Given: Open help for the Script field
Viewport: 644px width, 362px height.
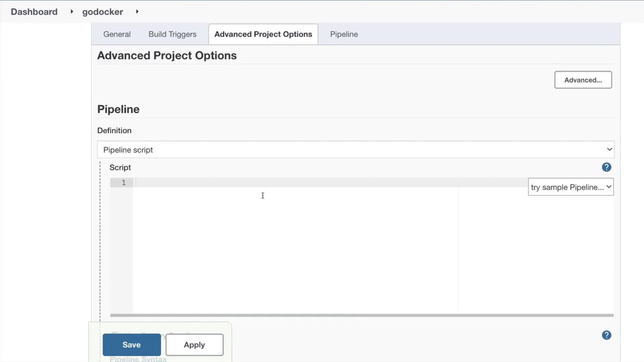Looking at the screenshot, I should pyautogui.click(x=606, y=167).
